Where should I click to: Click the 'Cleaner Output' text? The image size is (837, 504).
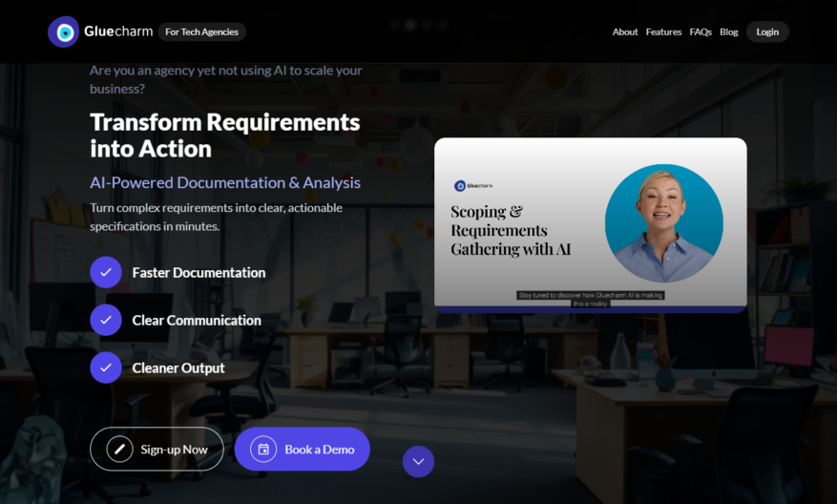[x=178, y=367]
